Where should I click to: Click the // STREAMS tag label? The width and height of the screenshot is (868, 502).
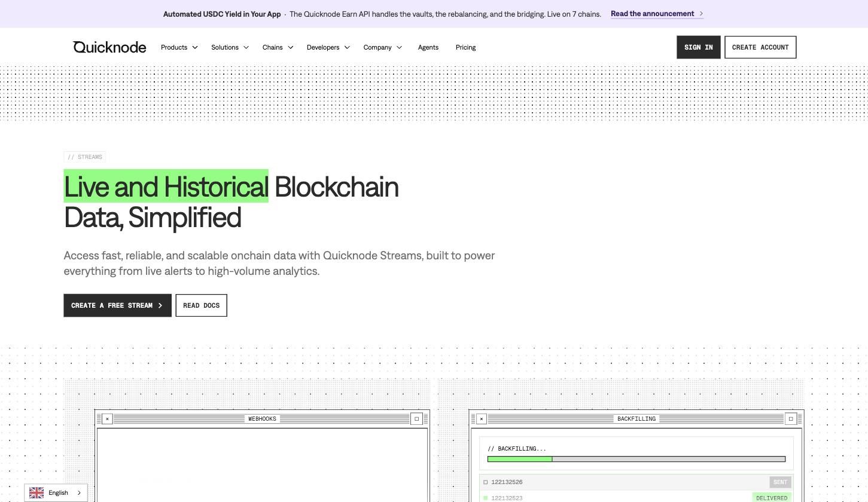[85, 157]
